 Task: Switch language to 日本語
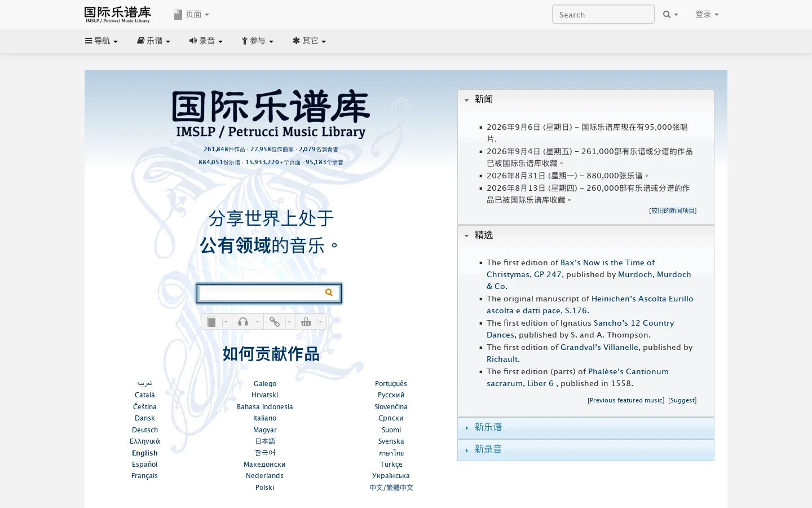click(265, 441)
